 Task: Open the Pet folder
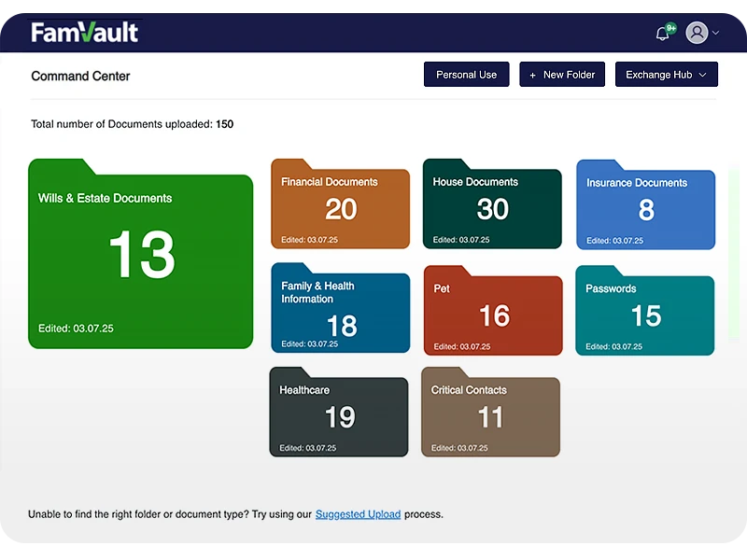pyautogui.click(x=493, y=315)
